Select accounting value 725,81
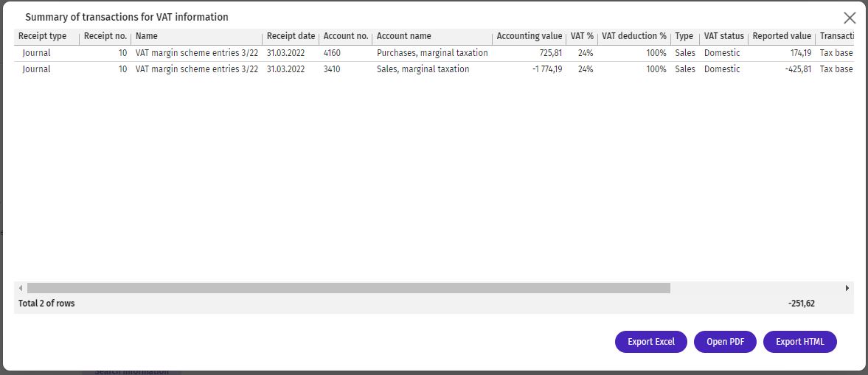The height and width of the screenshot is (375, 868). point(551,53)
